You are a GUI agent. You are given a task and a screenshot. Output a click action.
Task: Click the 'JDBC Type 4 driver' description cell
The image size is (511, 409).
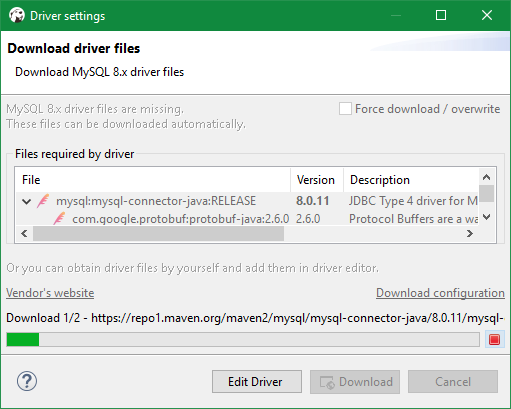coord(413,201)
